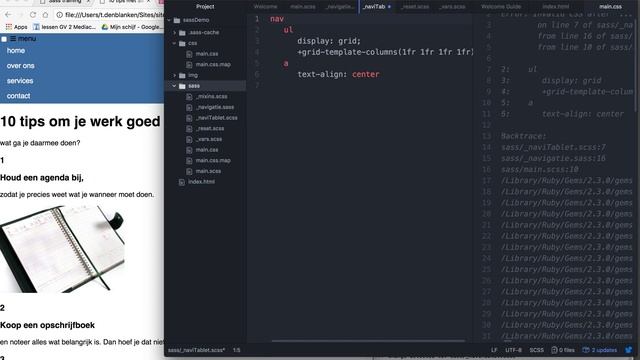Screen dimensions: 640x360
Task: Click the agenda photo on the webpage
Action: coord(62,249)
